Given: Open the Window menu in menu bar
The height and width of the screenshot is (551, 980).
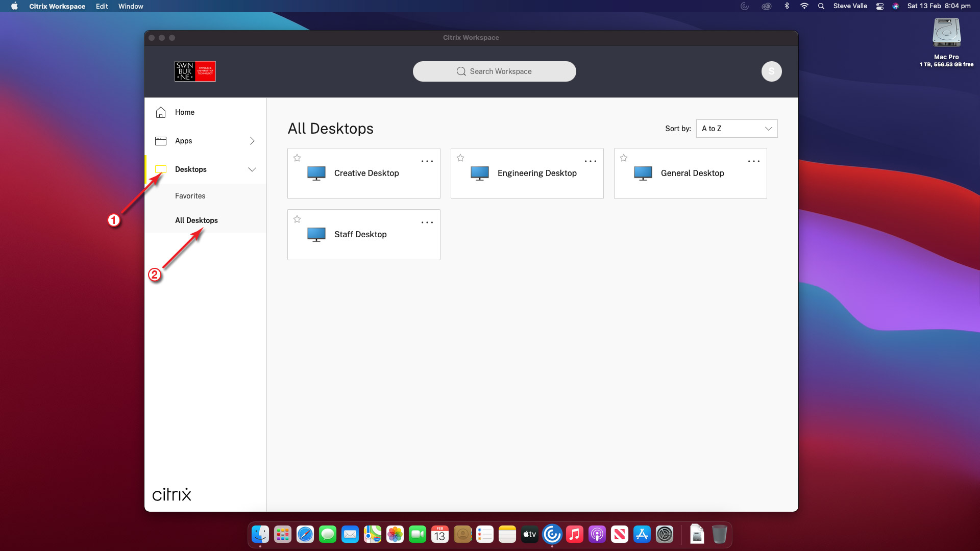Looking at the screenshot, I should tap(131, 6).
